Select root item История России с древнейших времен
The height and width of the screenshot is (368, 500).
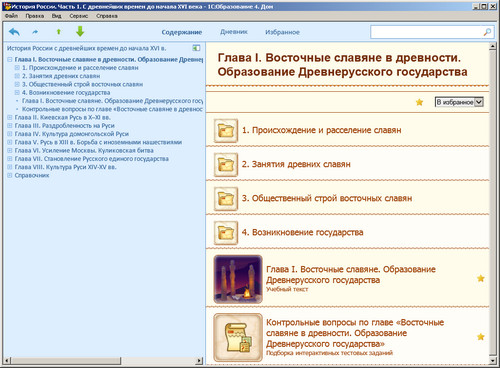click(87, 48)
